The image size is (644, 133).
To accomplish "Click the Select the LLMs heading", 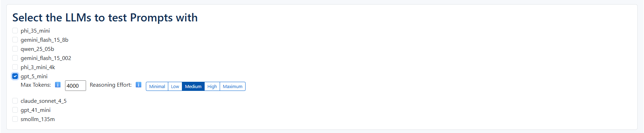I will coord(105,18).
